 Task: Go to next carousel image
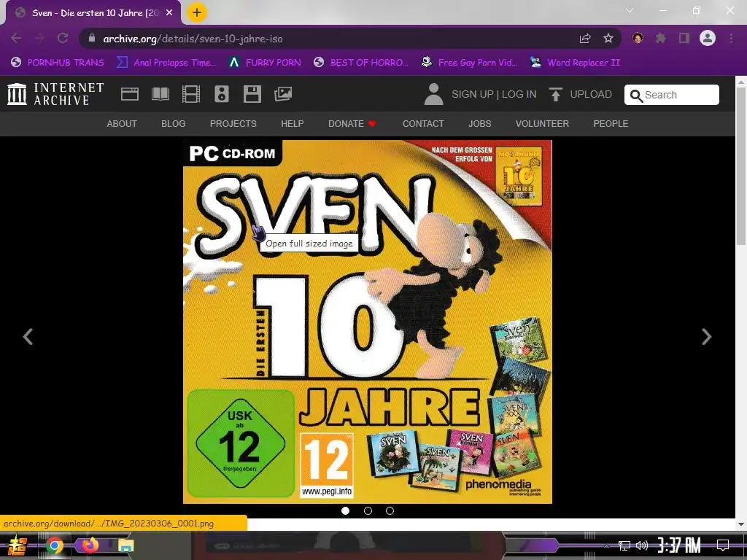pyautogui.click(x=706, y=337)
